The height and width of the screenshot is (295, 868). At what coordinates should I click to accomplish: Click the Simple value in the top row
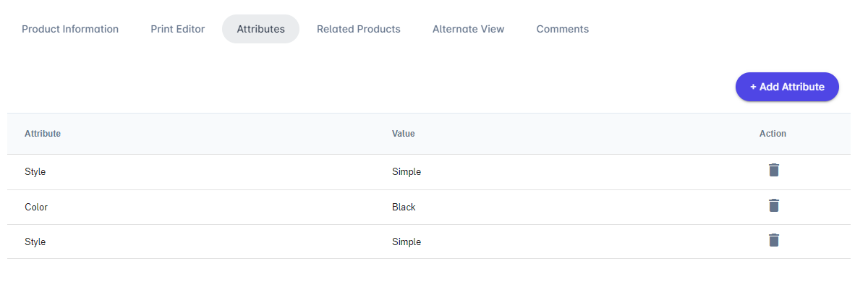(x=407, y=172)
